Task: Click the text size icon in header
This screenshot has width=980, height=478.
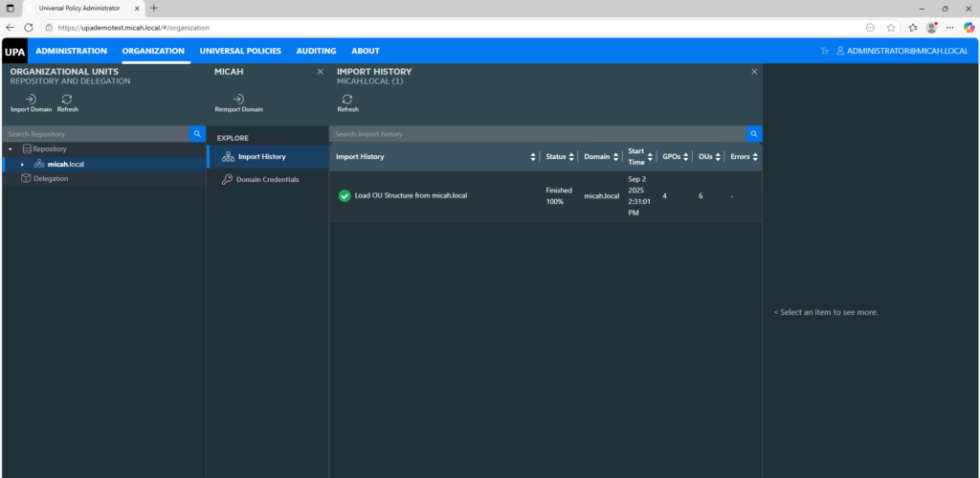Action: click(825, 51)
